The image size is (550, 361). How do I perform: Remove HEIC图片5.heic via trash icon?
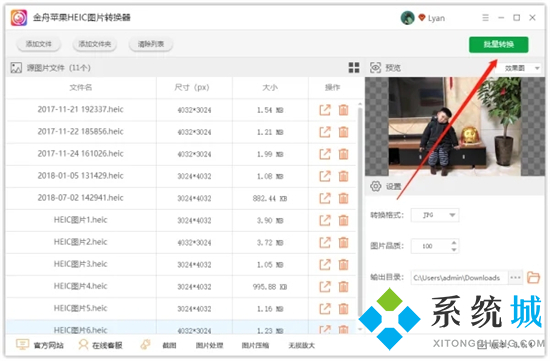click(343, 309)
